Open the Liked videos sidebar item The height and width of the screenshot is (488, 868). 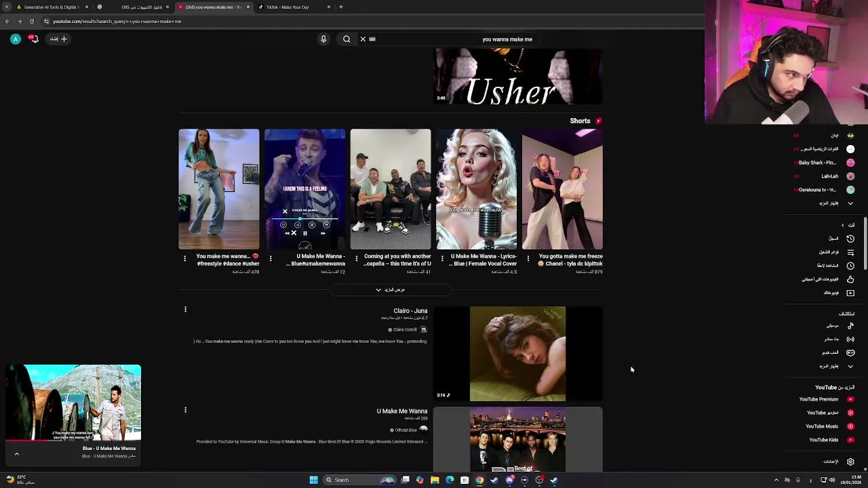(827, 279)
